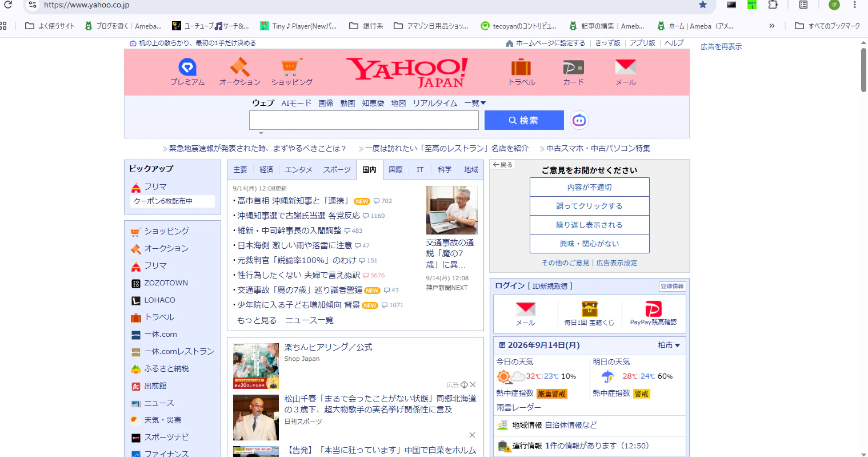Open the 雨雲レーダー link
The image size is (868, 457).
[519, 407]
